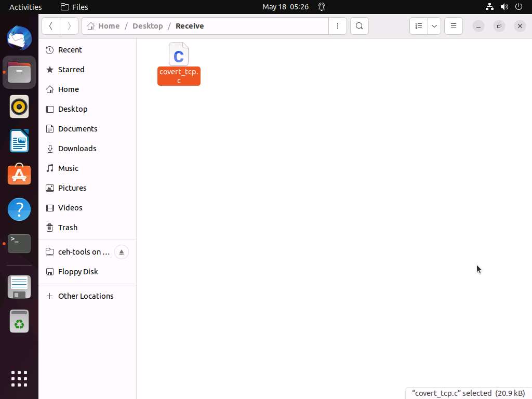Click the forward navigation arrow
532x399 pixels.
(x=69, y=26)
